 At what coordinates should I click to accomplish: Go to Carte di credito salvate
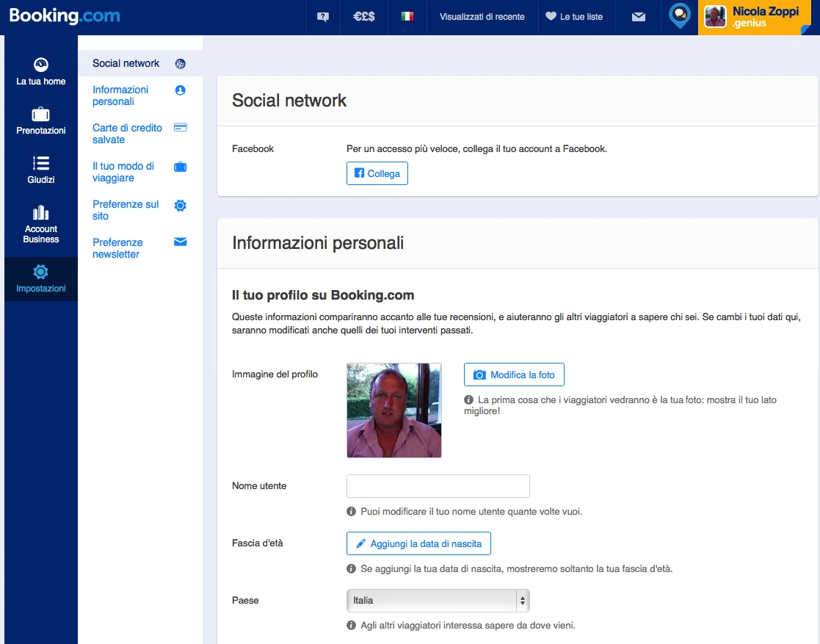127,134
